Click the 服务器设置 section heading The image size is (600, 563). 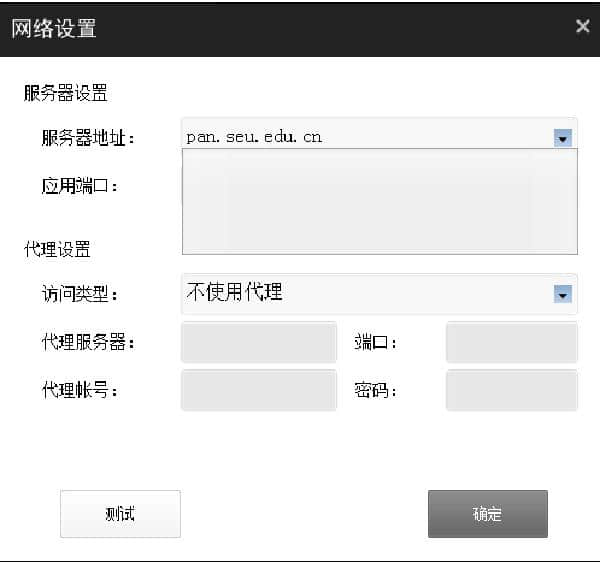pos(65,94)
